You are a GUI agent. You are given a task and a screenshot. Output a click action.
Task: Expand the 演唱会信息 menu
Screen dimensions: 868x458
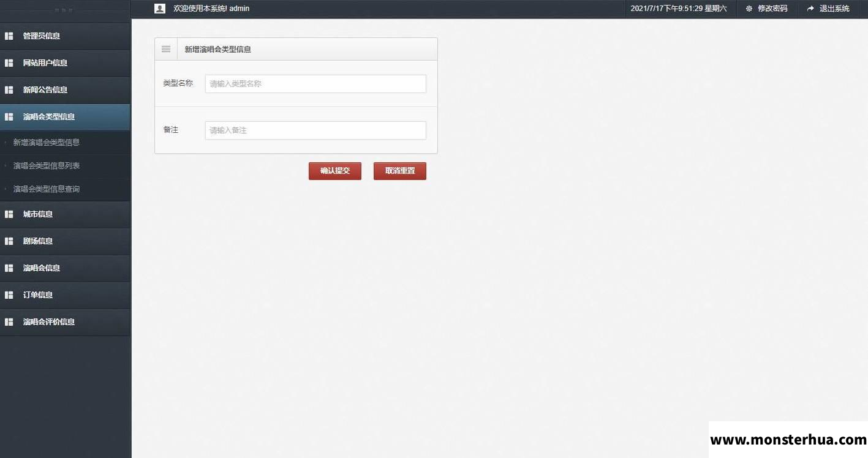[65, 268]
